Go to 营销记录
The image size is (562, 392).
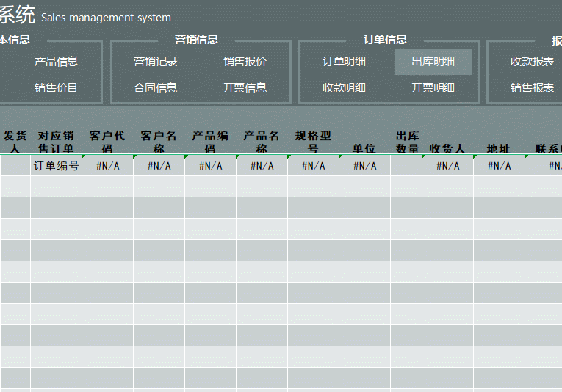coord(155,62)
